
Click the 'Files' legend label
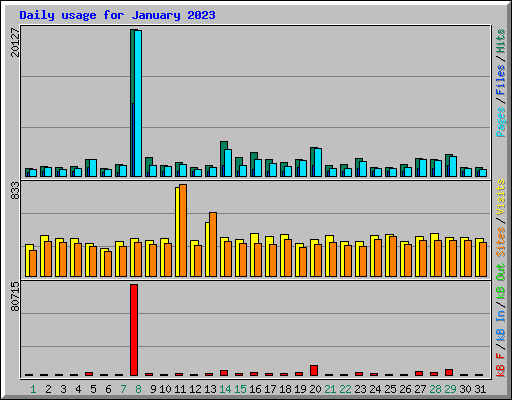[x=501, y=80]
